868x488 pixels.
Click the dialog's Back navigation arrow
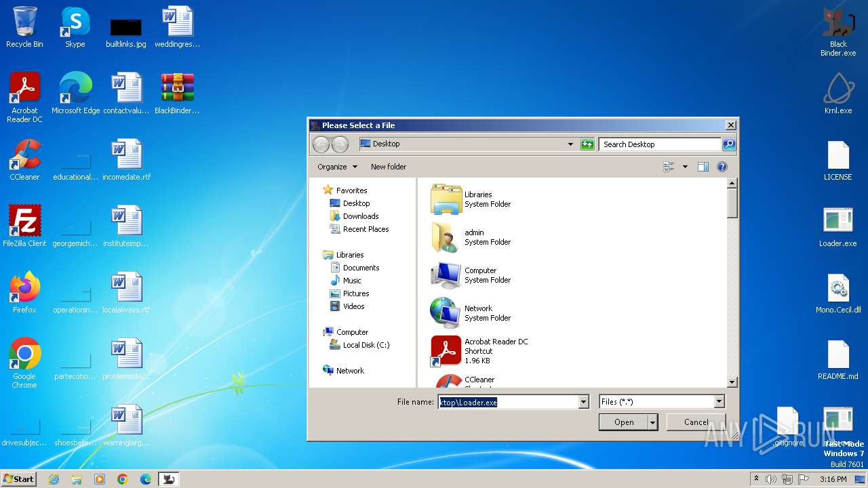coord(321,144)
